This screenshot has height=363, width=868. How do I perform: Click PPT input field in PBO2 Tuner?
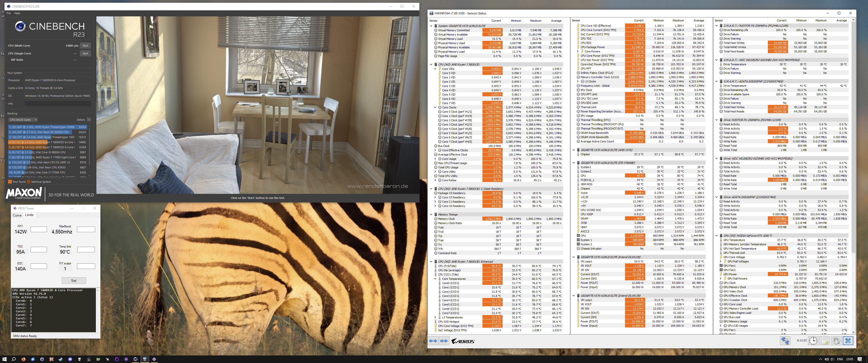[39, 229]
